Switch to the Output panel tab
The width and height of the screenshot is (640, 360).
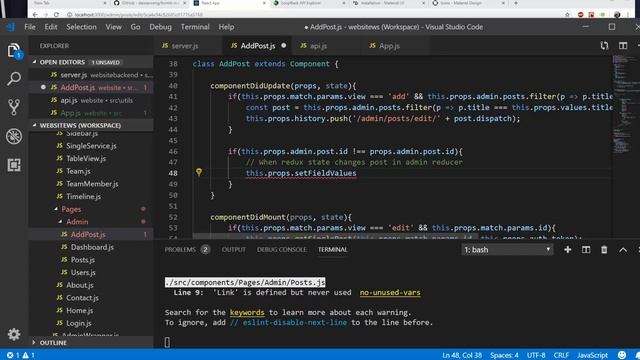point(234,249)
